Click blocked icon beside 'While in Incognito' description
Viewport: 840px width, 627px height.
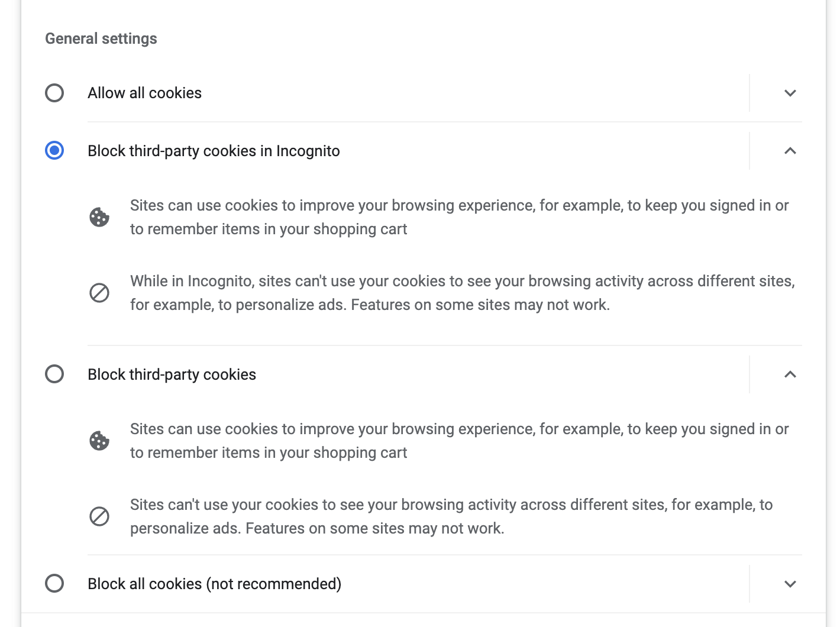pyautogui.click(x=99, y=293)
